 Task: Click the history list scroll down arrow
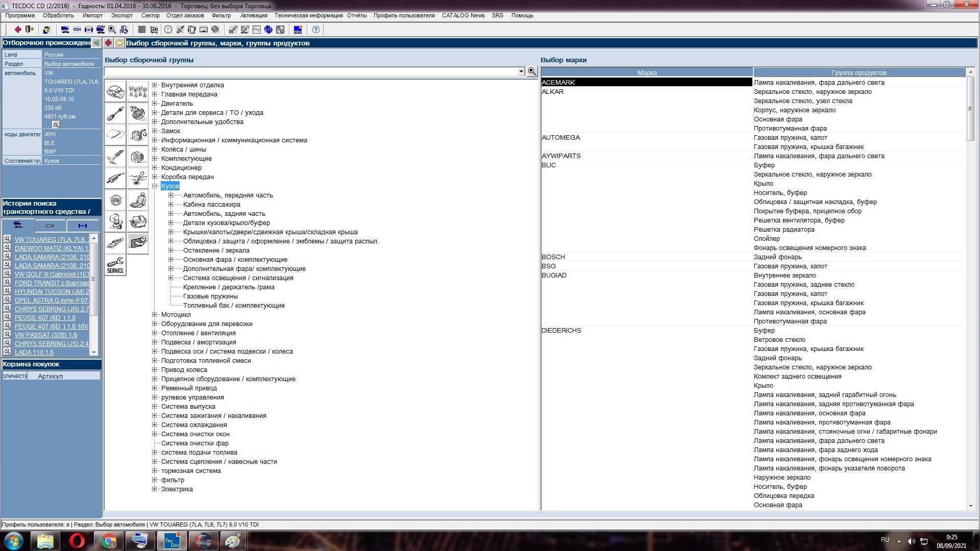click(93, 352)
